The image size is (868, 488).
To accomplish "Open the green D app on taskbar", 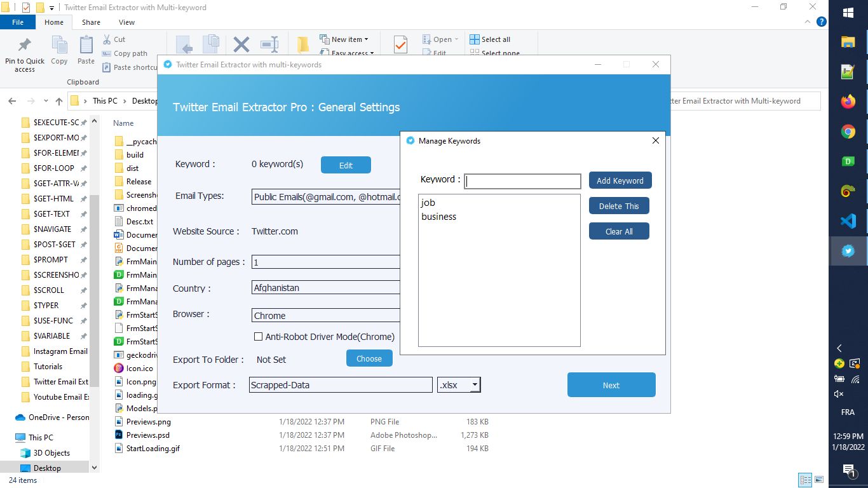I will point(848,161).
